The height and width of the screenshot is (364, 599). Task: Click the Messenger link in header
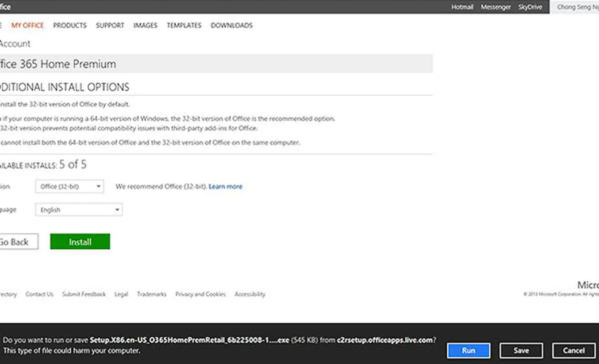click(496, 7)
